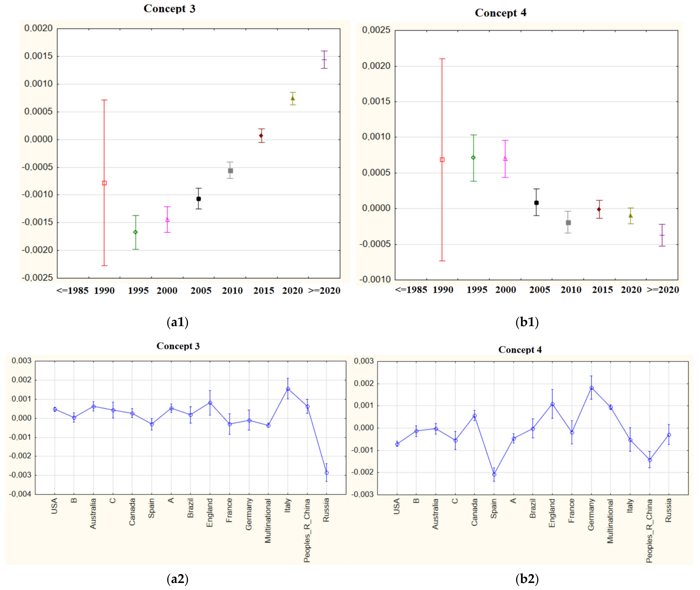Click the Russia data point in Concept 3 country chart
Screen dimensions: 700x590
coord(327,473)
